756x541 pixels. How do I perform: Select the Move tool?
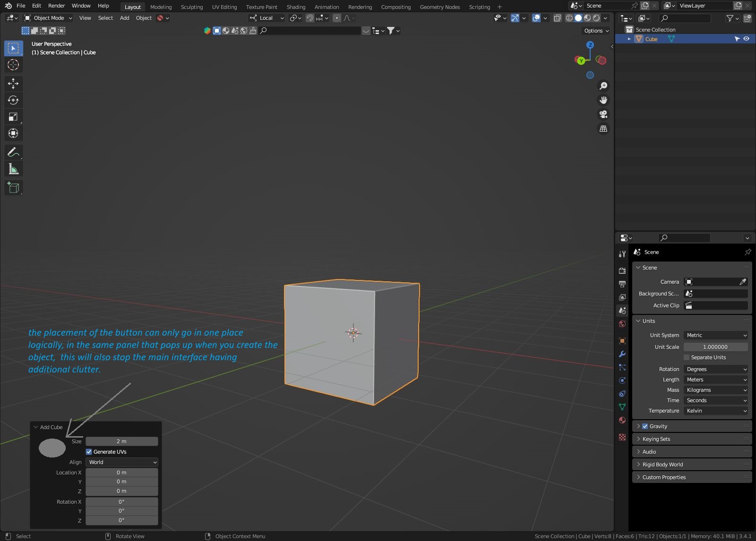pos(13,84)
